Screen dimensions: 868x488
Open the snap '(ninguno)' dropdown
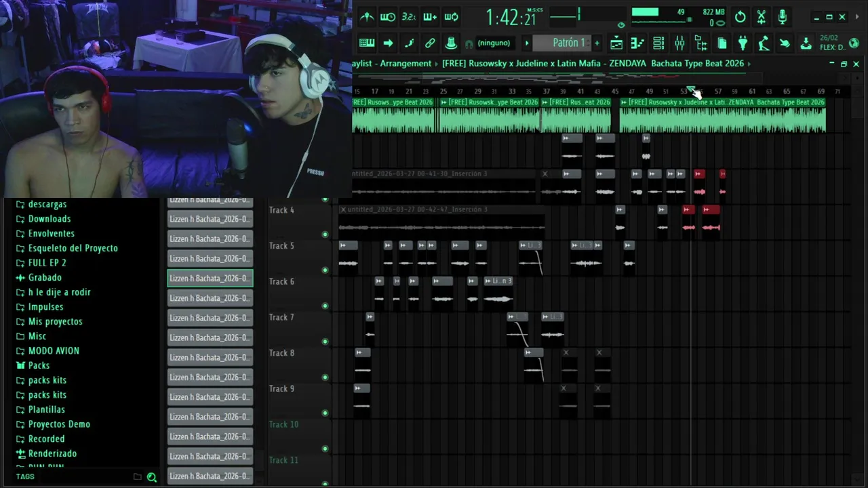[494, 43]
